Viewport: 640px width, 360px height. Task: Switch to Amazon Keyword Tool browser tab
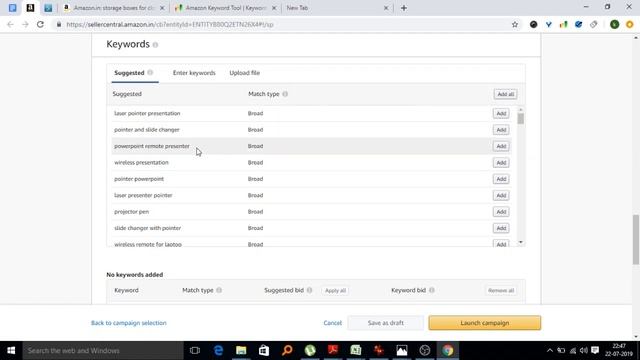pos(225,8)
